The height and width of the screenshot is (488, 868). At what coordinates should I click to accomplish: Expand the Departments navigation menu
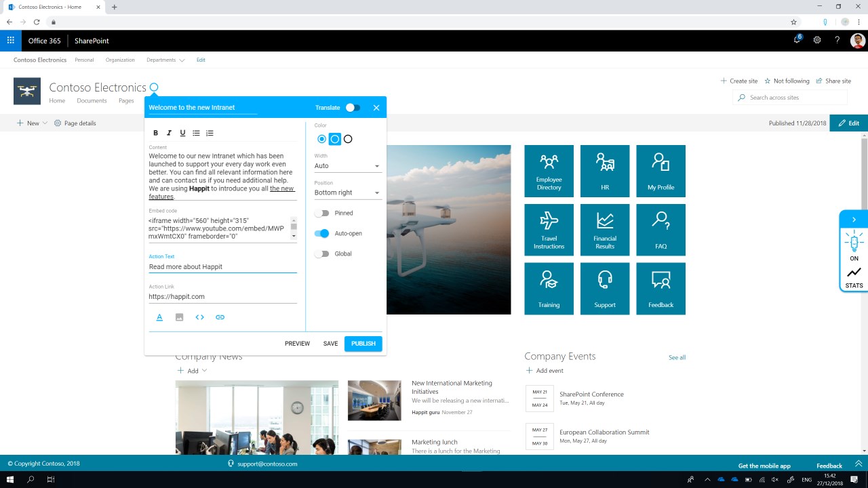point(165,60)
